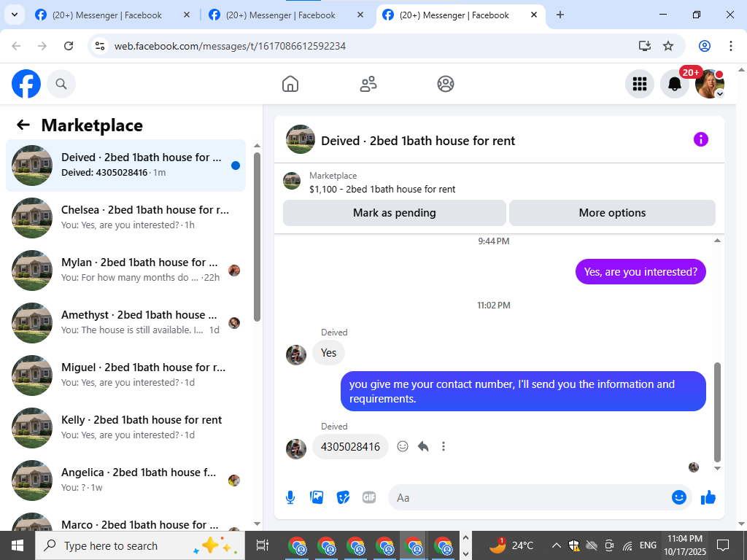The height and width of the screenshot is (560, 747).
Task: Open the Chrome profile icon
Action: tap(705, 46)
